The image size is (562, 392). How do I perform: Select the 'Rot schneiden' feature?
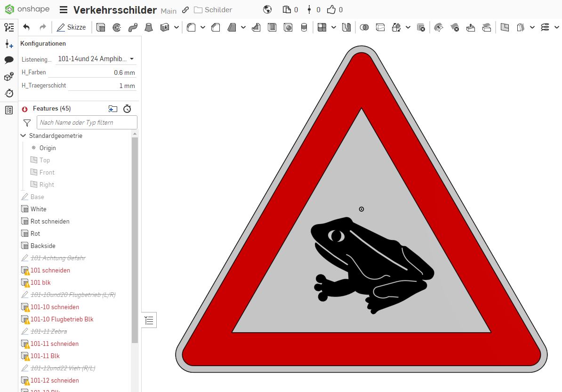(x=49, y=221)
